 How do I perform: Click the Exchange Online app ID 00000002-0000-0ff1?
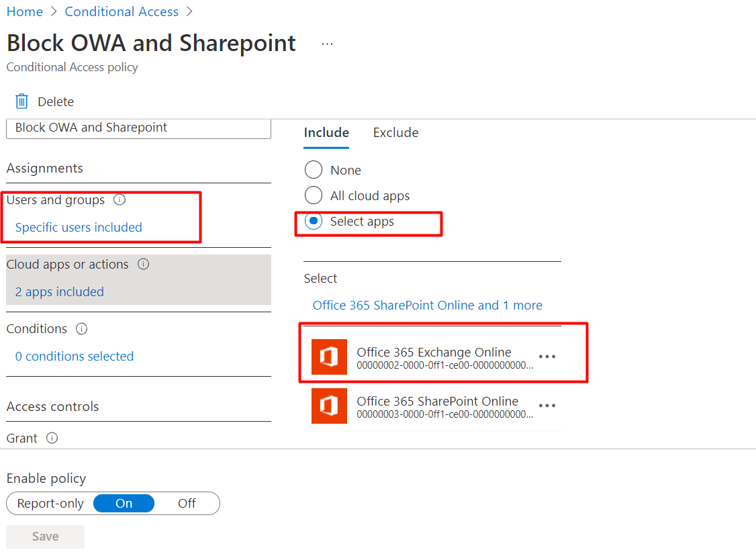tap(444, 365)
